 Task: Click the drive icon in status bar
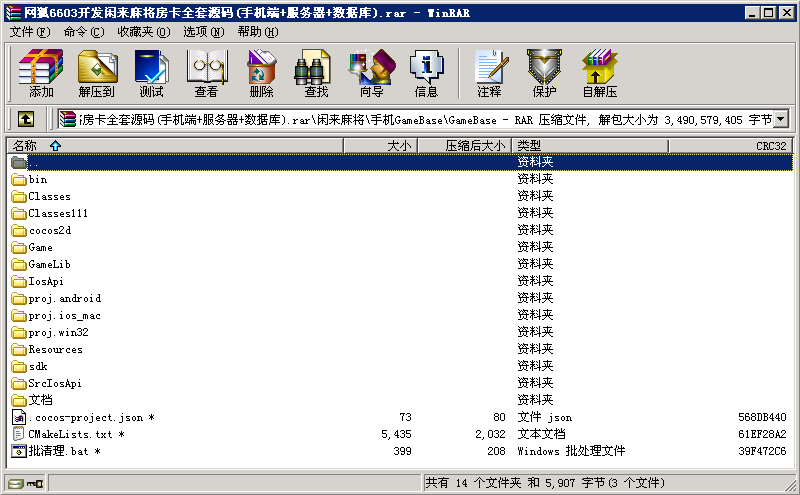tap(16, 484)
